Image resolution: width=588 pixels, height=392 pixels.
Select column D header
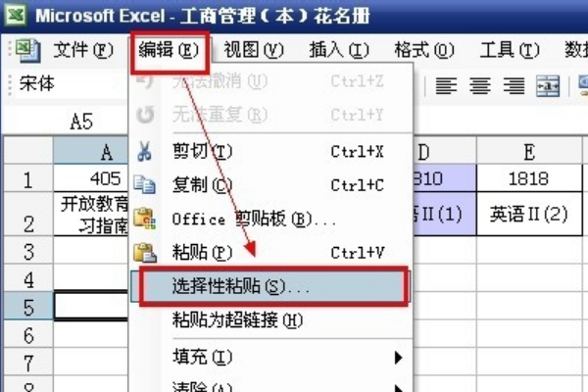tap(445, 151)
